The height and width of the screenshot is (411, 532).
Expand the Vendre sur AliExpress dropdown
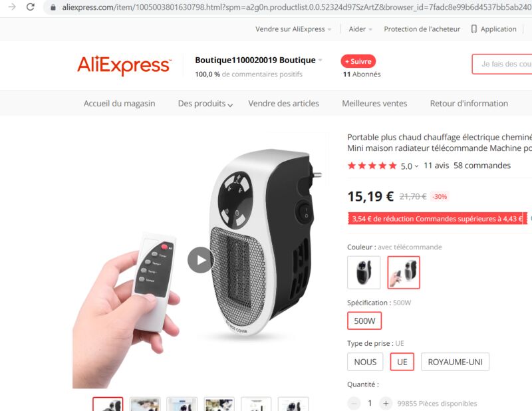click(x=293, y=29)
